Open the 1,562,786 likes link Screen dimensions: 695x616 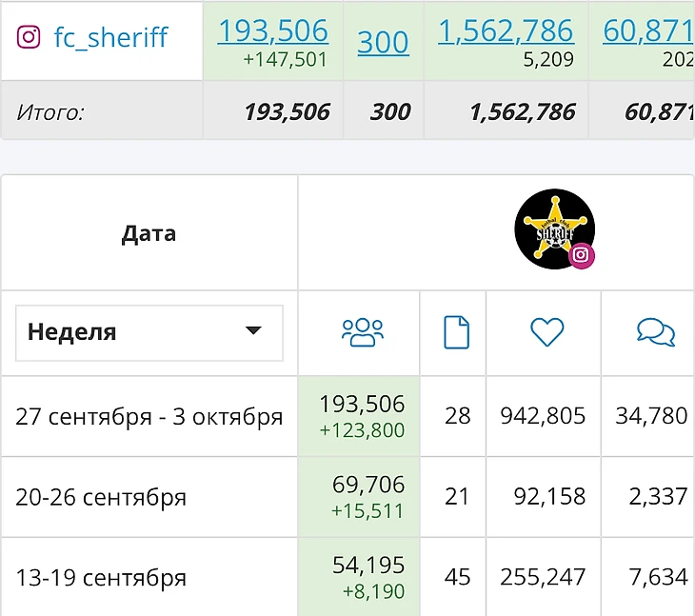(506, 31)
